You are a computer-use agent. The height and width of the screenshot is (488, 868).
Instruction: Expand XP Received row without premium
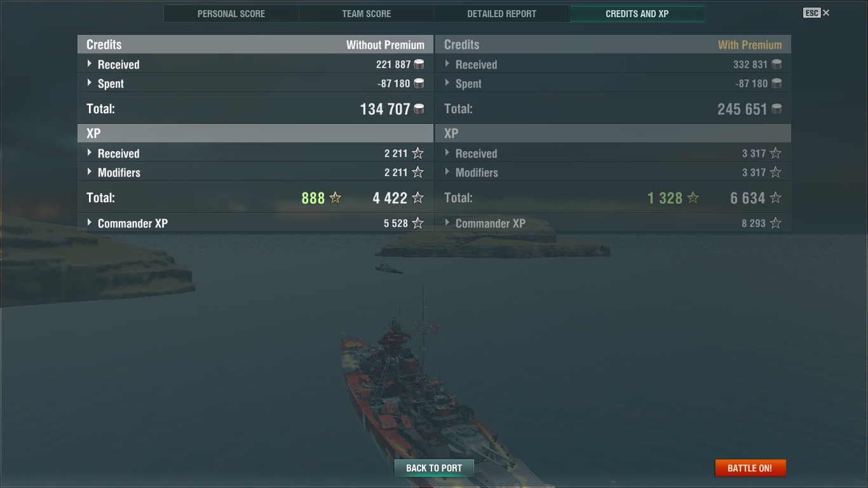255,153
